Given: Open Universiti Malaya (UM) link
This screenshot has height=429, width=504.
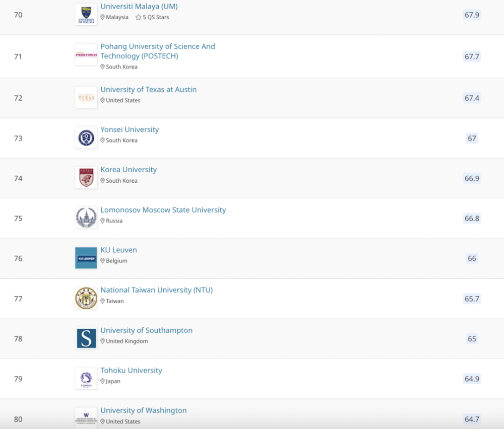Looking at the screenshot, I should (139, 7).
